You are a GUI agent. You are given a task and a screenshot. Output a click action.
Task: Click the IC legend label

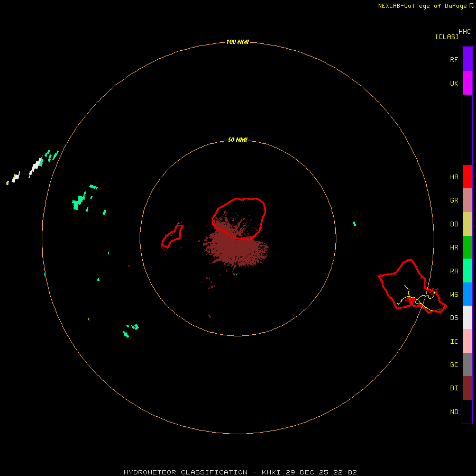(x=454, y=342)
